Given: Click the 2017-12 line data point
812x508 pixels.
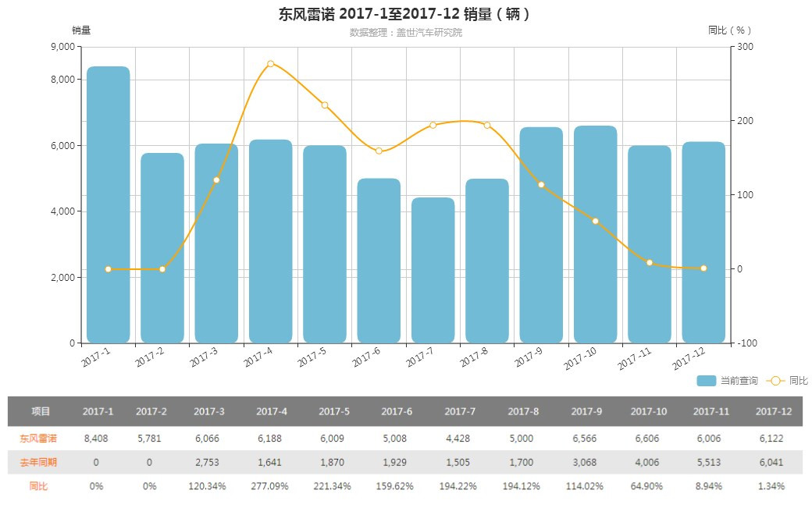Looking at the screenshot, I should pos(703,268).
